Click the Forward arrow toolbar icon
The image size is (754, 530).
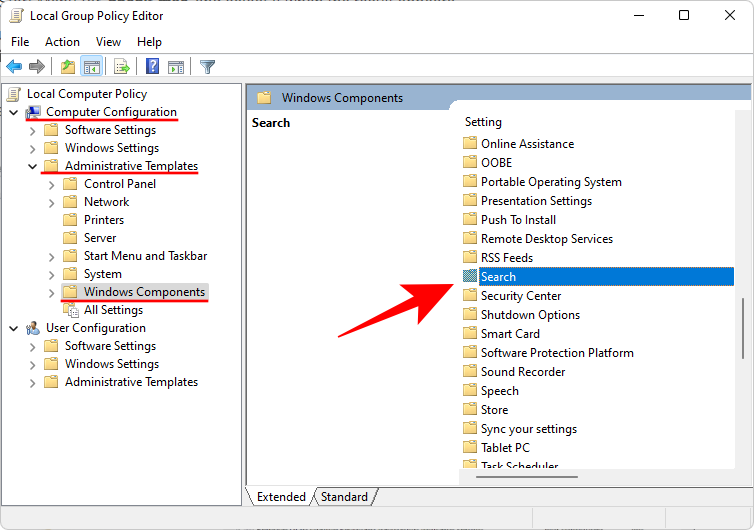37,67
